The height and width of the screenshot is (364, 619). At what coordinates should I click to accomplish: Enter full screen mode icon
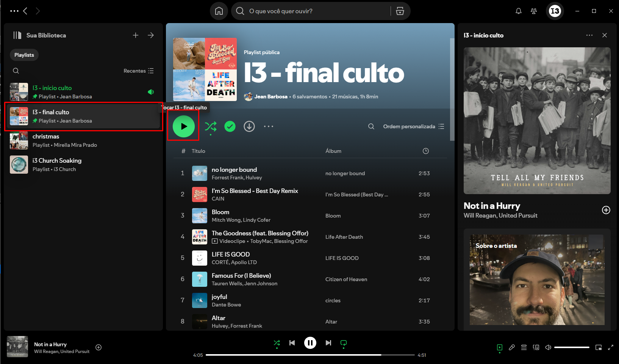point(611,347)
